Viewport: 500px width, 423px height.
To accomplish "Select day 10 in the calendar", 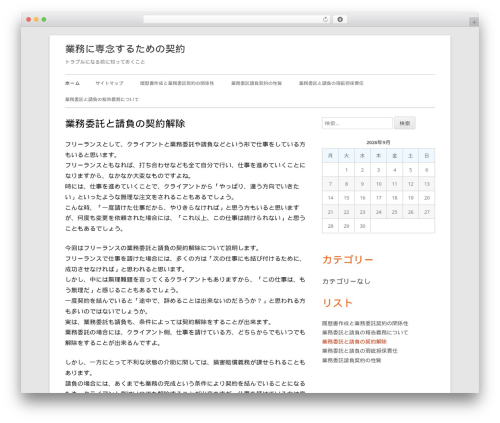I will (379, 184).
